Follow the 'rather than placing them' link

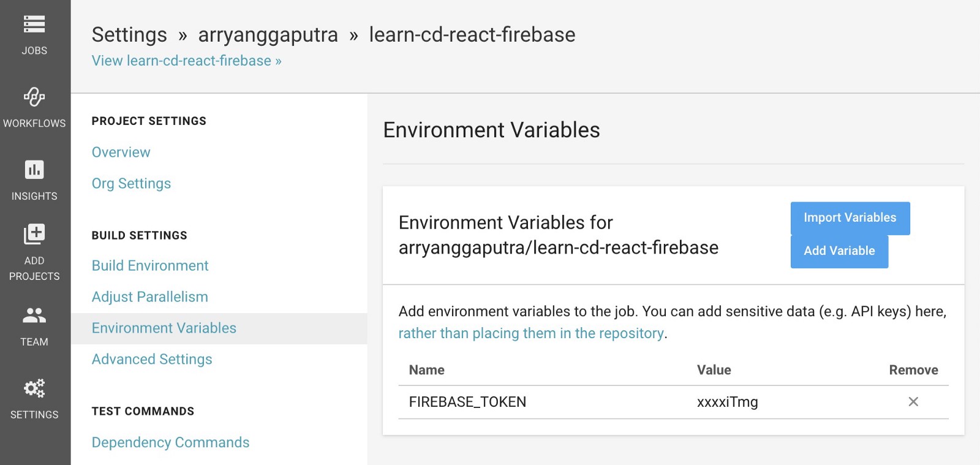531,333
